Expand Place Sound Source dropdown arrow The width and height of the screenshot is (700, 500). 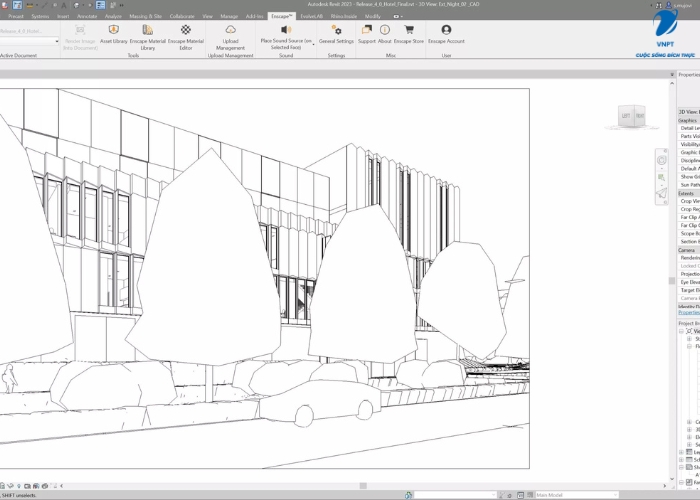314,45
